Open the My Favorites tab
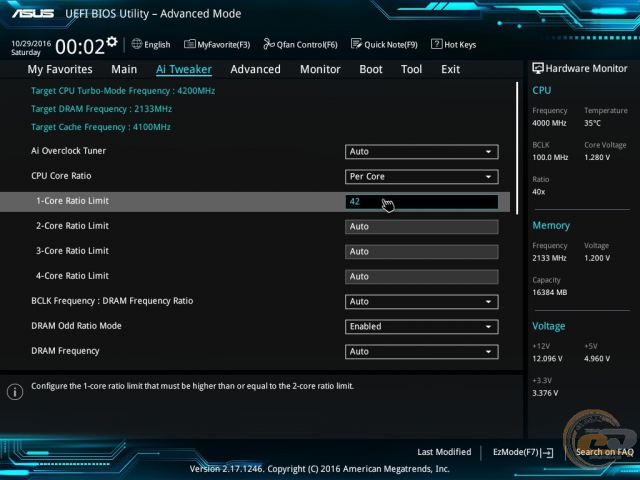 [x=60, y=69]
